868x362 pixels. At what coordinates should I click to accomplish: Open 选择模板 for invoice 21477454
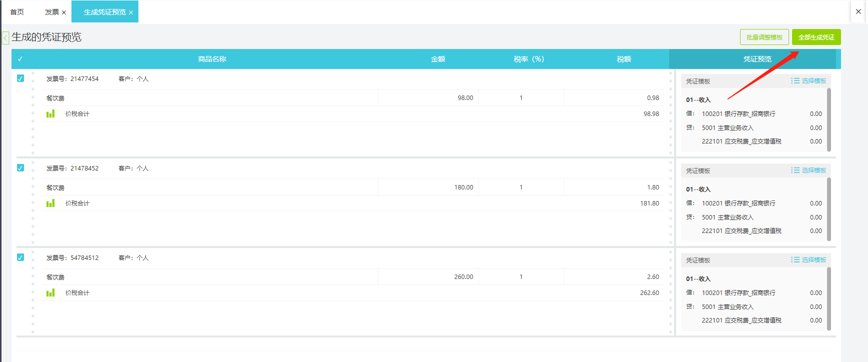pos(809,81)
